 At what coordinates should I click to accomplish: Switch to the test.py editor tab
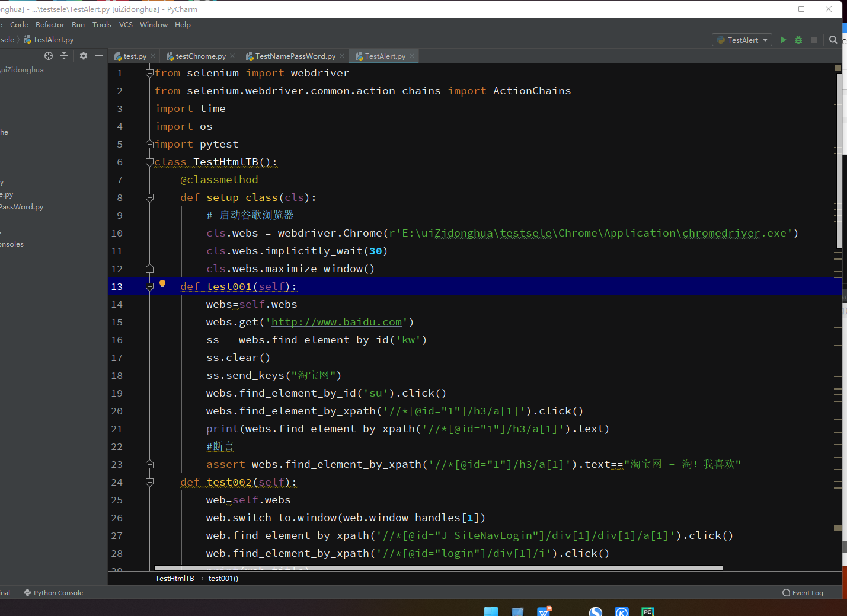pyautogui.click(x=135, y=56)
